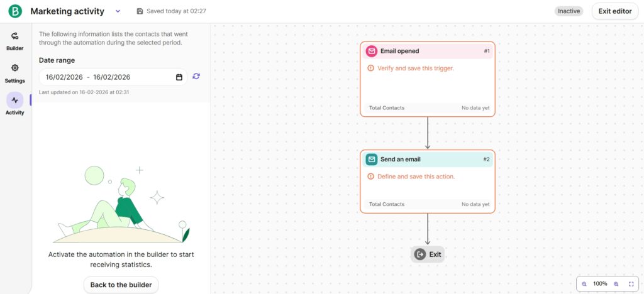Click Back to the builder button
The image size is (644, 294).
coord(121,285)
